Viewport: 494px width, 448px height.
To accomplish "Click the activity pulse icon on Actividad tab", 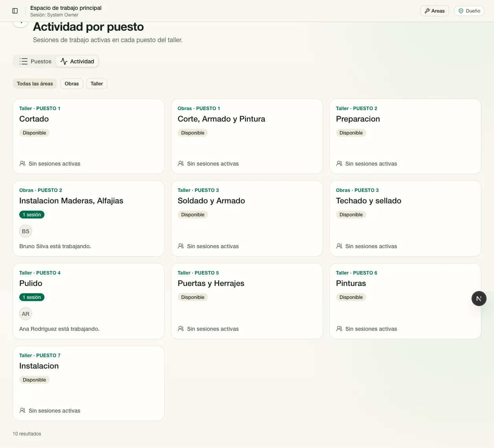I will pos(64,61).
